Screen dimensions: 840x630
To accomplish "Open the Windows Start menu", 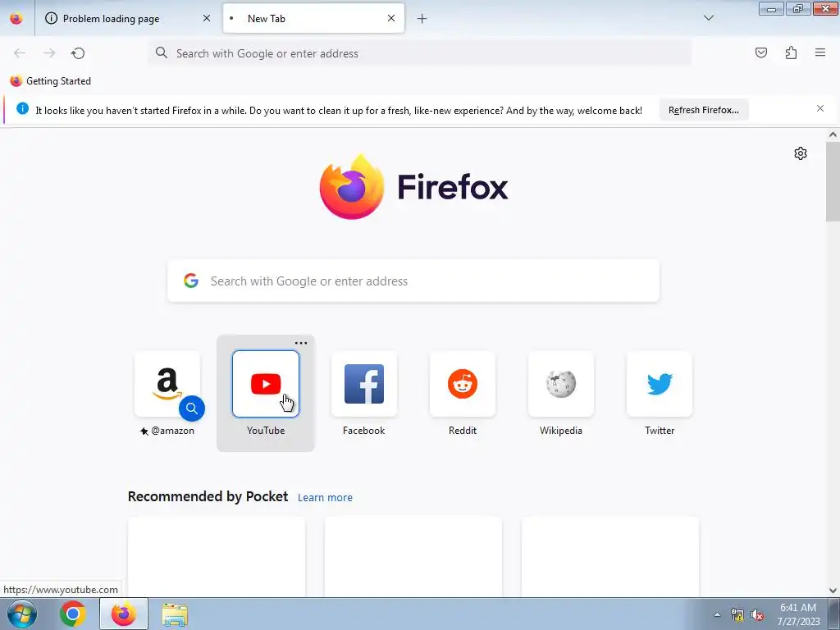I will pos(22,614).
